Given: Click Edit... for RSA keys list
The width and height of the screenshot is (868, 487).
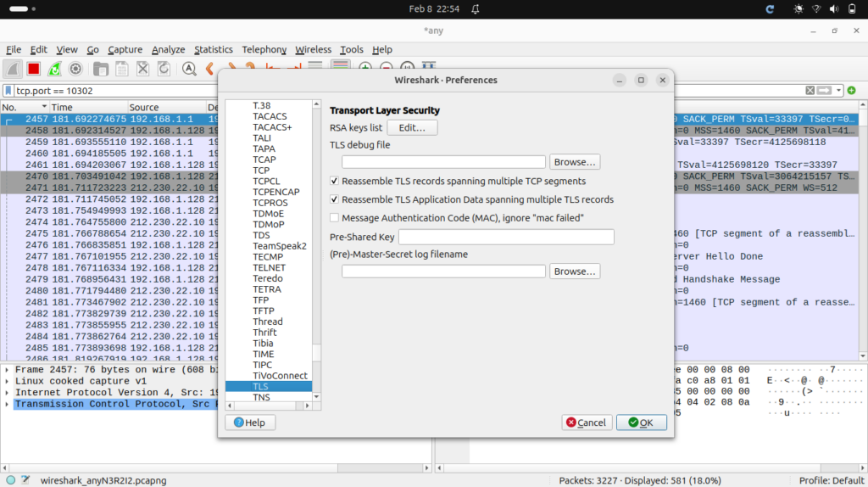Looking at the screenshot, I should point(412,127).
